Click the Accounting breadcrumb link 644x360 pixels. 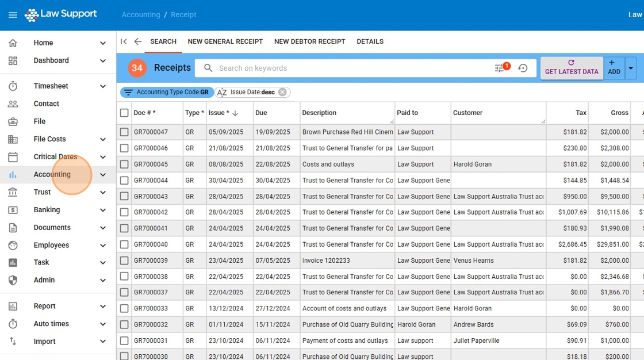(x=140, y=15)
